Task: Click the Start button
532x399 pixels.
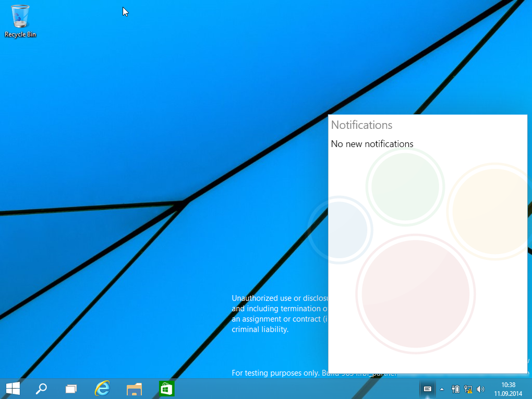Action: [x=11, y=389]
